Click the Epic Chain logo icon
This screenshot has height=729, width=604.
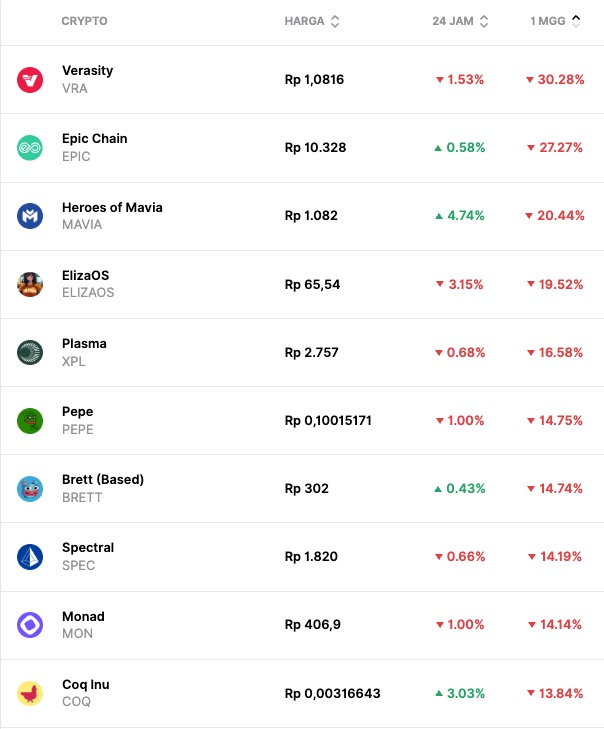[x=30, y=148]
